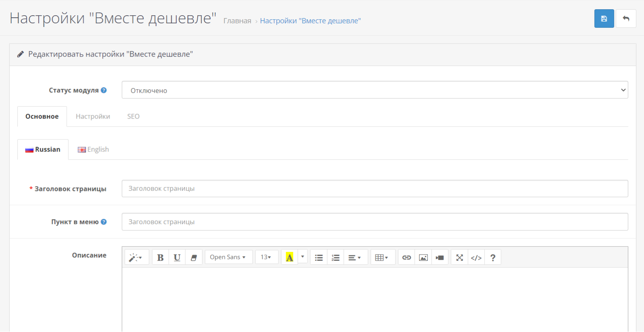
Task: Switch to the SEO tab
Action: 133,117
